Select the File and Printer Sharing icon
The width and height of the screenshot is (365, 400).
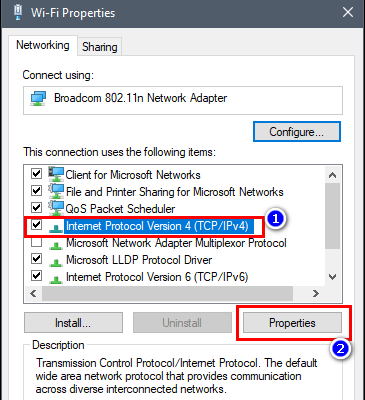click(56, 191)
